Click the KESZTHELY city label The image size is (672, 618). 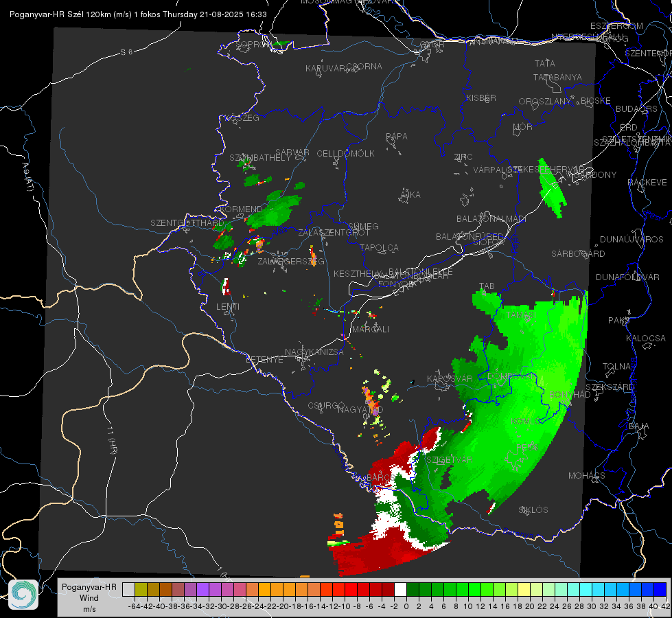[358, 273]
